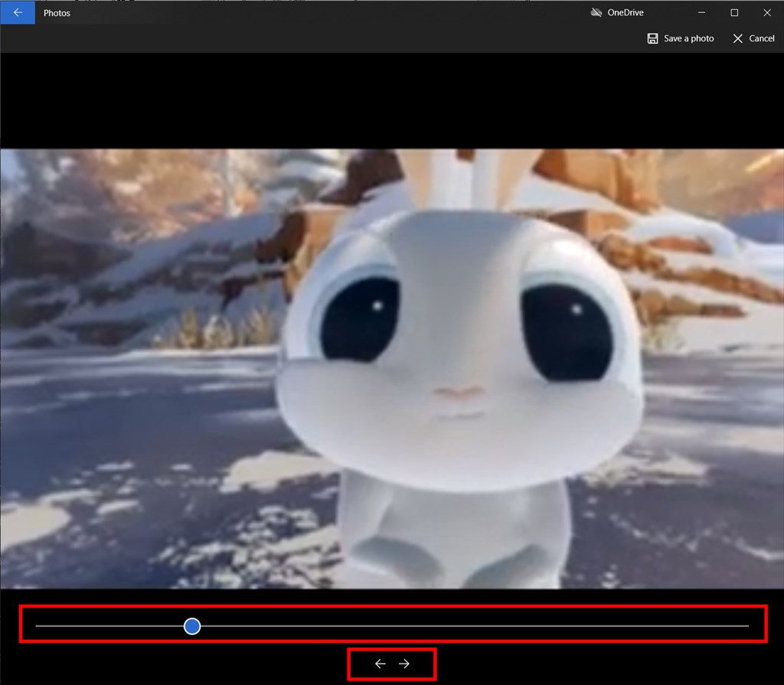Click slider track right of the handle
Screen dimensions: 784x685
click(459, 626)
